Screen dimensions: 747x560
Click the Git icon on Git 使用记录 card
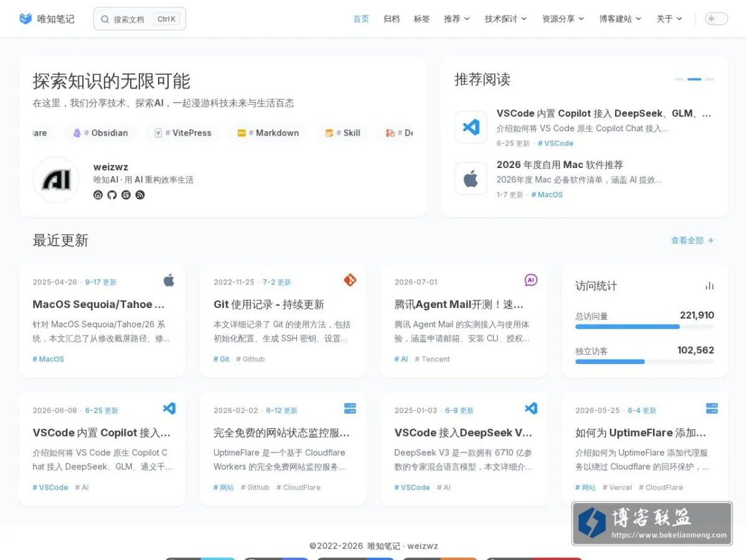point(350,280)
